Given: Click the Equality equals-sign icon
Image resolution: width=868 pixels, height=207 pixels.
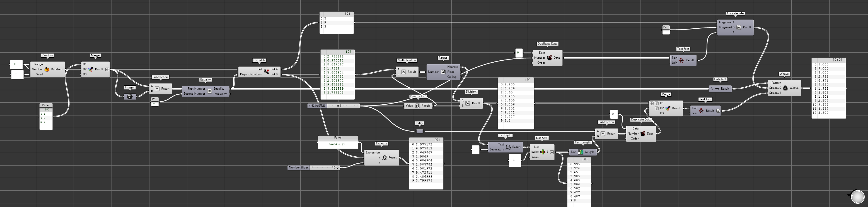Looking at the screenshot, I should 209,91.
